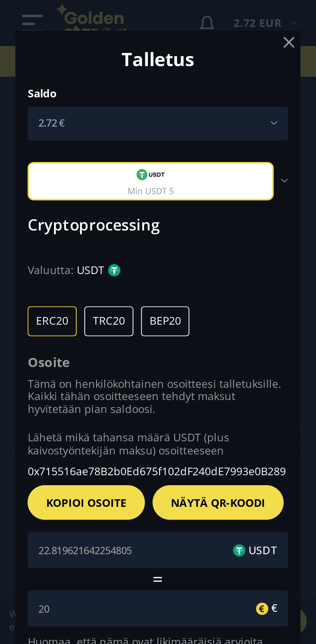Select the ERC20 network
The height and width of the screenshot is (644, 316).
(52, 321)
